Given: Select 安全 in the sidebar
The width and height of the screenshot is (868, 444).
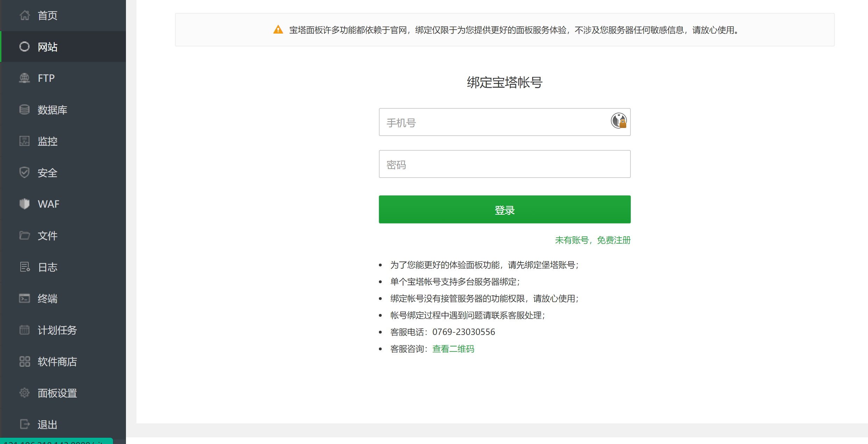Looking at the screenshot, I should click(x=63, y=172).
